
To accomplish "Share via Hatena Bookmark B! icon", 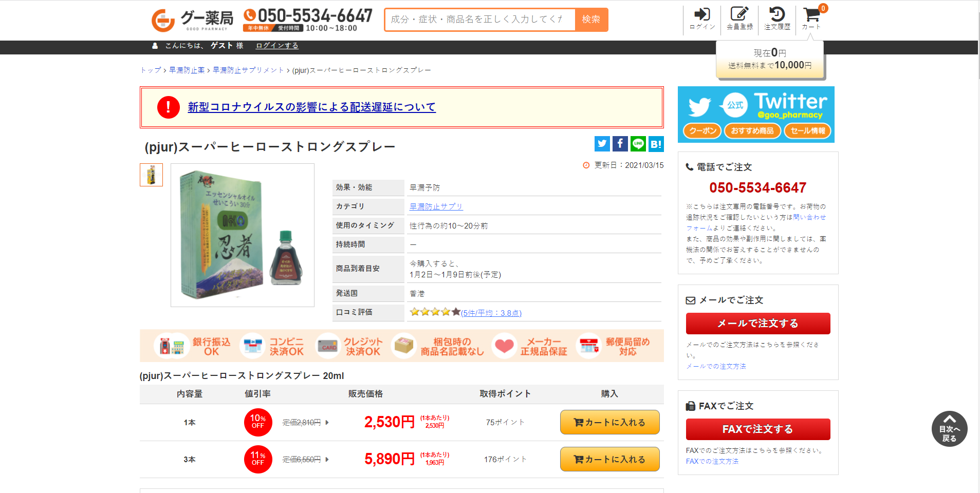I will 656,144.
